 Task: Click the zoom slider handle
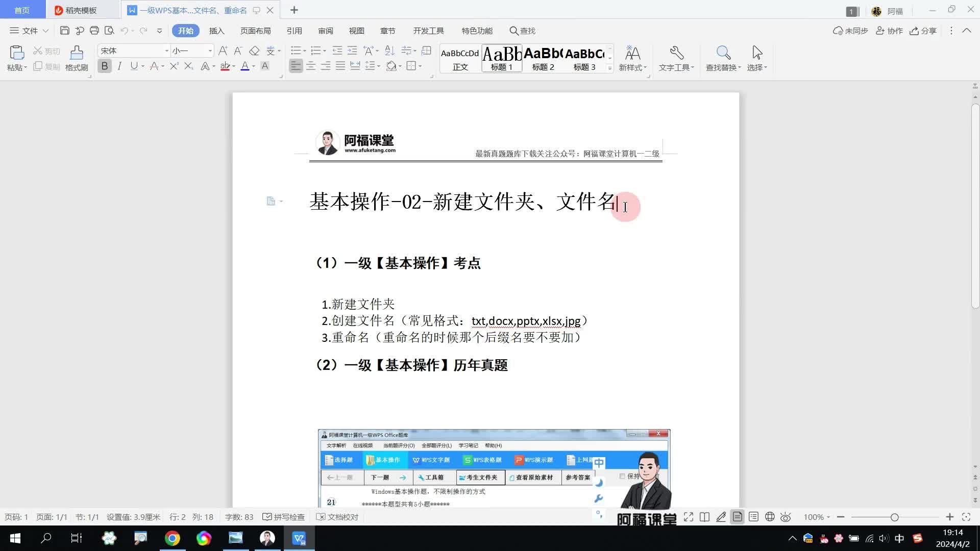click(x=894, y=517)
